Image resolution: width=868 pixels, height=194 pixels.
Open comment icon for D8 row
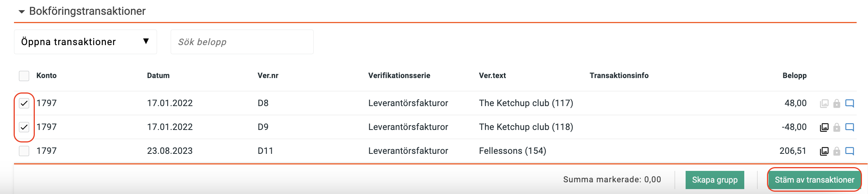coord(850,103)
